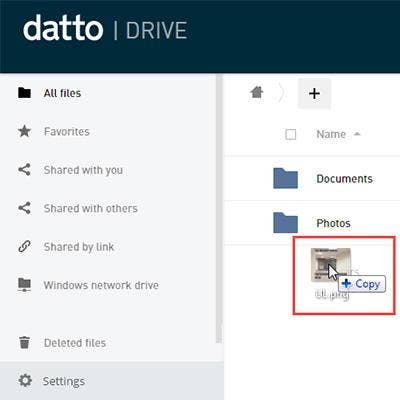Click the Settings gear icon
Image resolution: width=400 pixels, height=400 pixels.
(x=25, y=381)
